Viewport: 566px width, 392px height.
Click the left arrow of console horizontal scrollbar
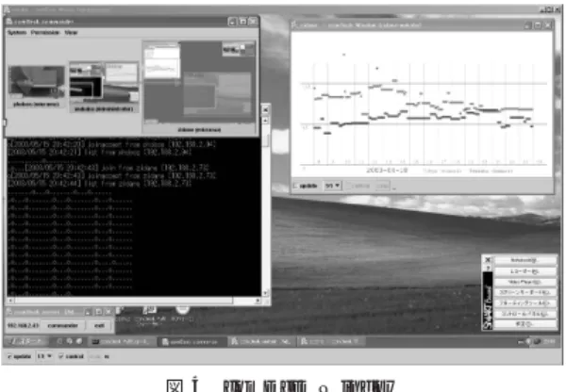[10, 301]
